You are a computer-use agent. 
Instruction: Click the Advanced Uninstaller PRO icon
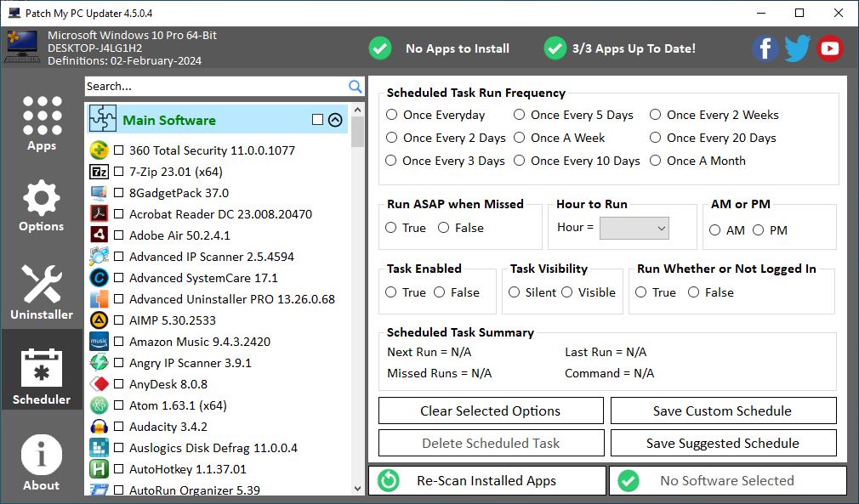99,299
